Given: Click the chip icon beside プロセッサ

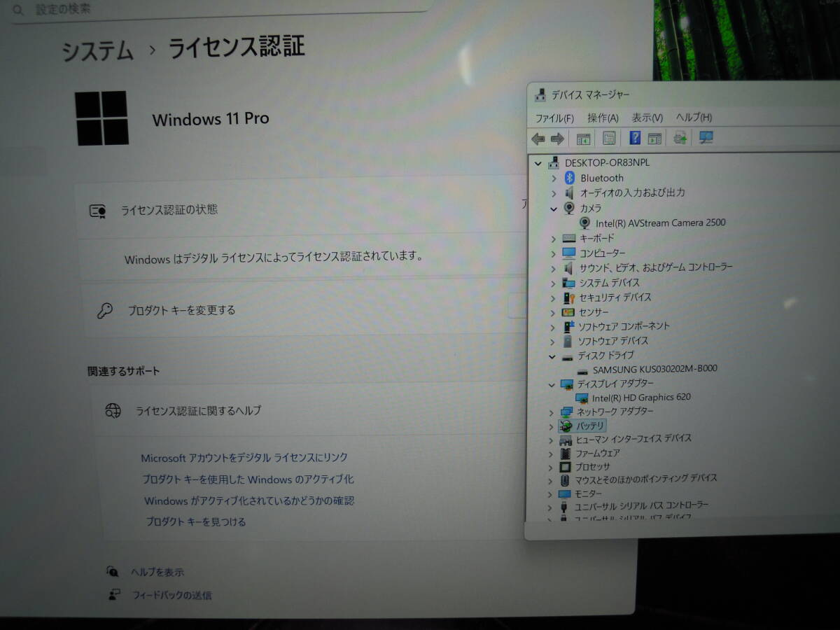Looking at the screenshot, I should 566,467.
